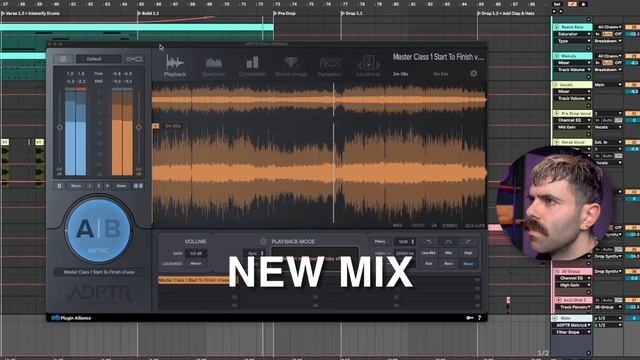
Task: Click the key icon in plugin footer
Action: tap(470, 318)
